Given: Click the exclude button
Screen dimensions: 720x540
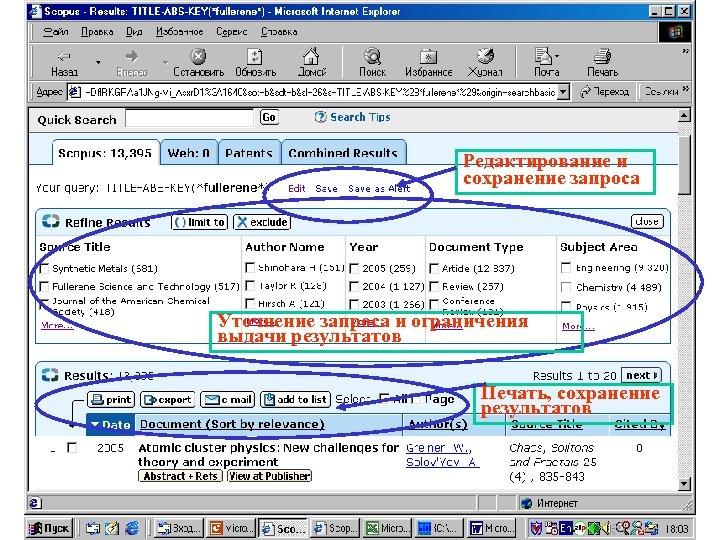Looking at the screenshot, I should pyautogui.click(x=262, y=222).
